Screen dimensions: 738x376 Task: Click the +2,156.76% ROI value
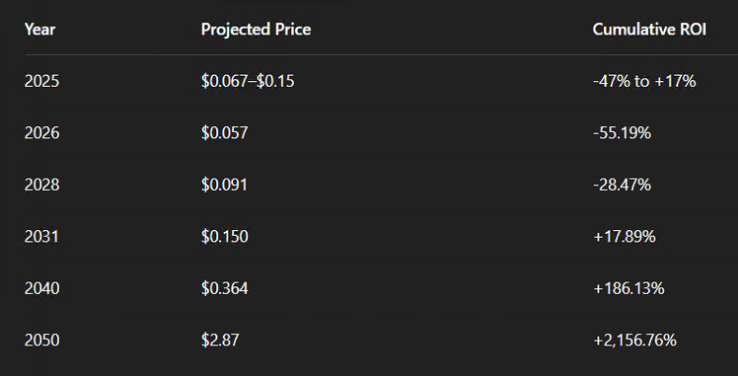tap(635, 340)
